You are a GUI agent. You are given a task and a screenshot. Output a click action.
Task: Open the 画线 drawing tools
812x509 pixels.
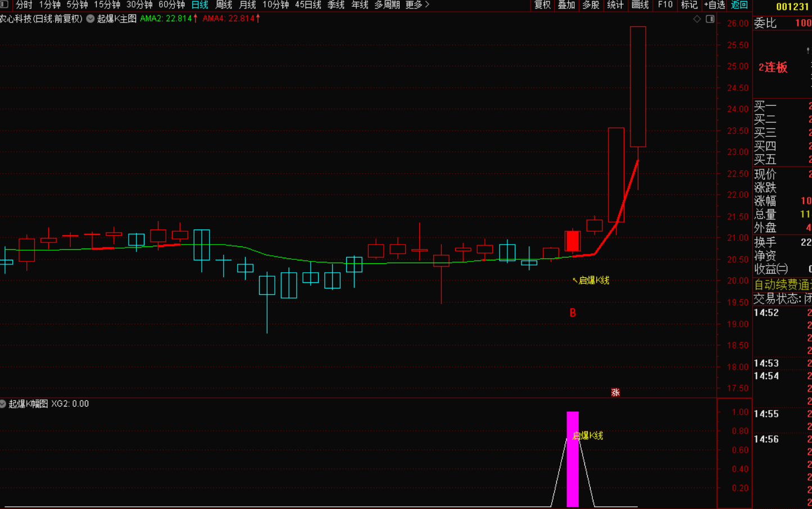(640, 5)
